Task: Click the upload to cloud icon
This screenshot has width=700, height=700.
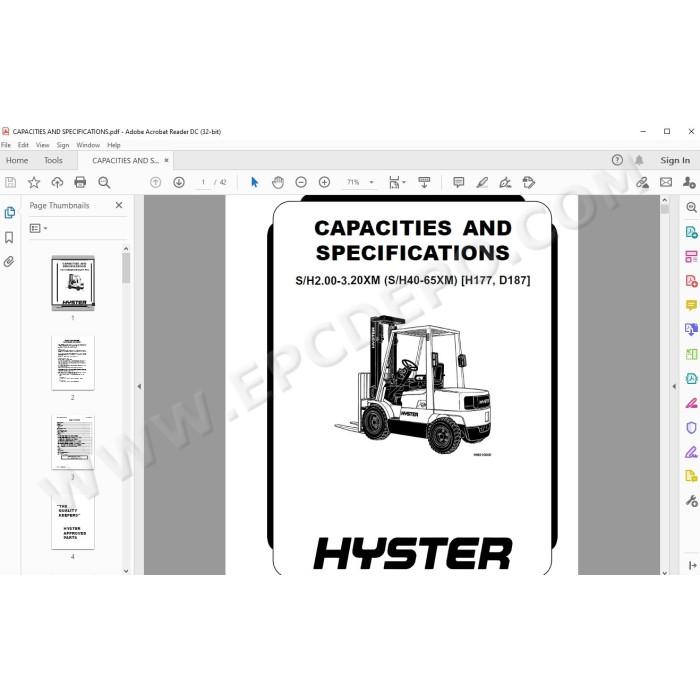Action: [57, 182]
